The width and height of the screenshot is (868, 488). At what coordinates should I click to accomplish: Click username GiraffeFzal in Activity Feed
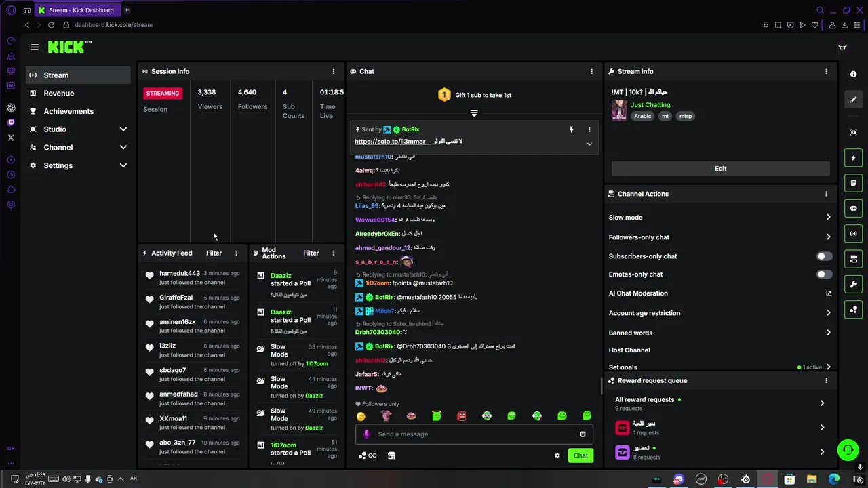[176, 298]
